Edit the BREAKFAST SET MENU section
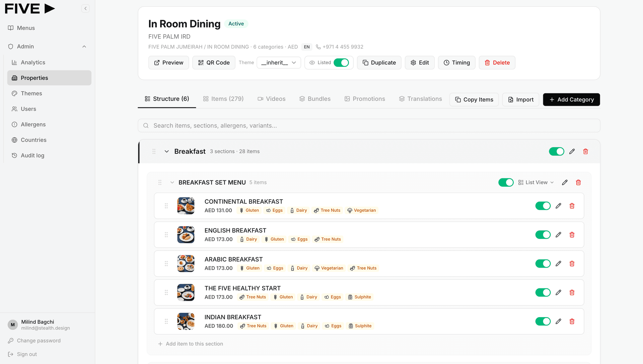The image size is (643, 364). 565,182
